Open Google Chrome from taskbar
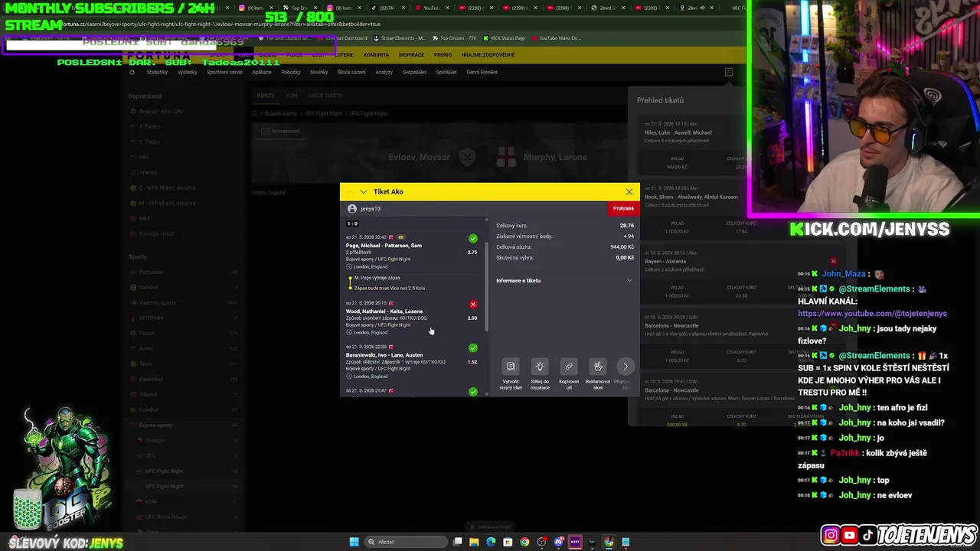Screen dimensions: 980x551 [x=524, y=542]
